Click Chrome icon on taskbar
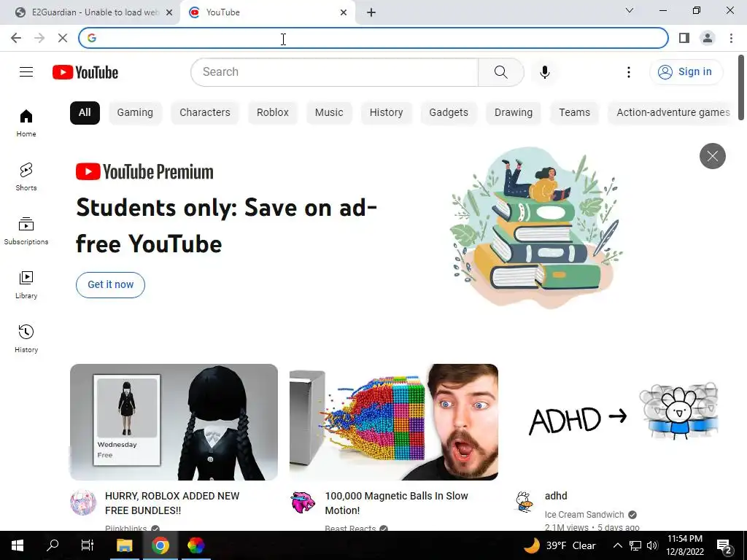 pyautogui.click(x=160, y=545)
